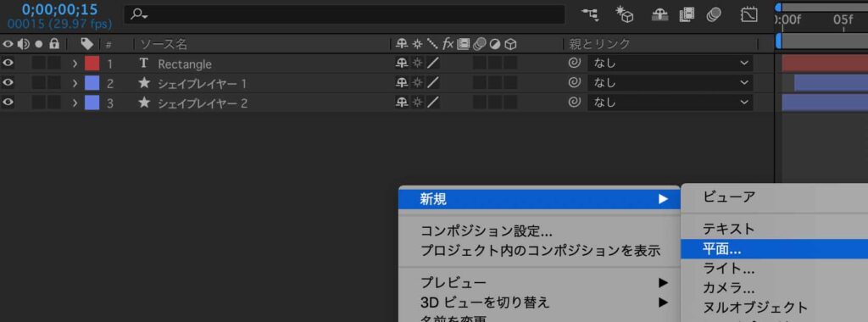This screenshot has width=868, height=322.
Task: Open the Graph Editor icon
Action: tap(749, 15)
